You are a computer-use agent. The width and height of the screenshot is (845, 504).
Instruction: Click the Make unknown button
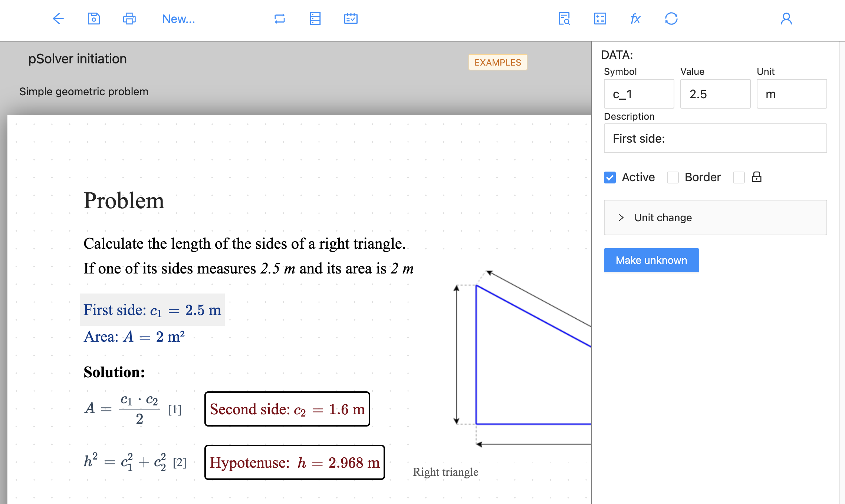[651, 260]
